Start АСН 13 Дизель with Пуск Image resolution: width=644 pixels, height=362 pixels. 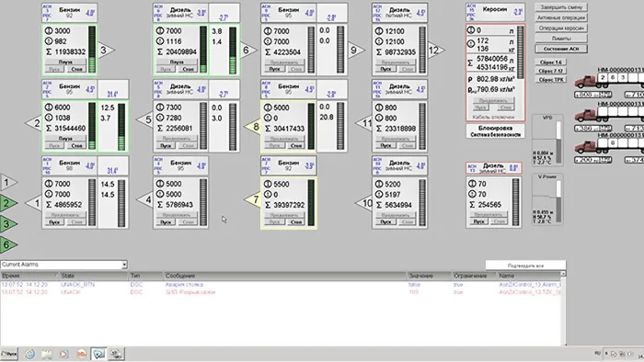coord(479,221)
